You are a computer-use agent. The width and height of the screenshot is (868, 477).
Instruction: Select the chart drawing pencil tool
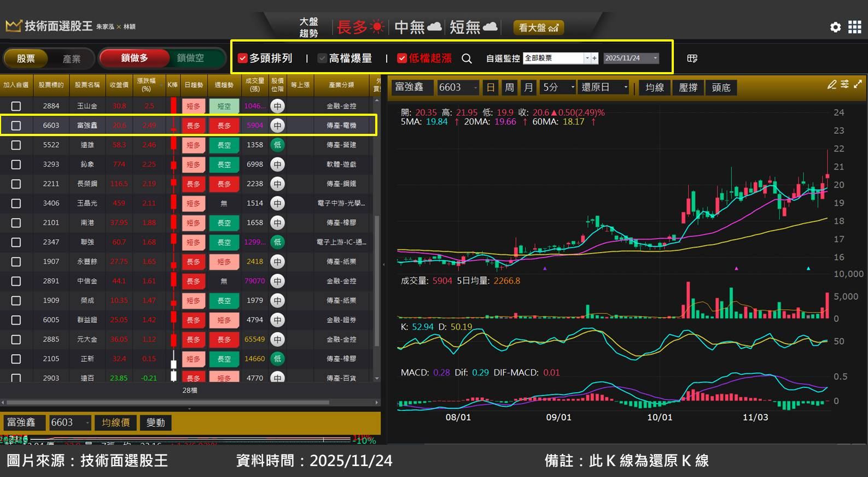tap(832, 84)
